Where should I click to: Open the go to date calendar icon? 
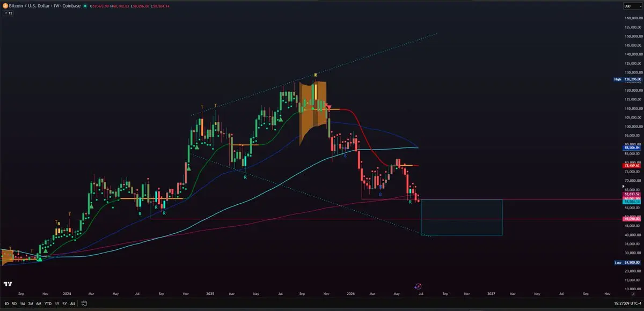point(85,303)
